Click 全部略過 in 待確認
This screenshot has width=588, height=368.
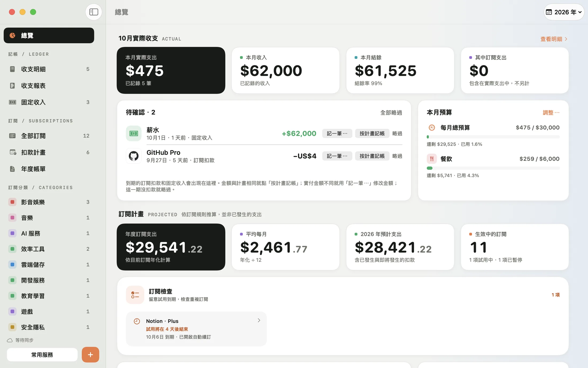click(x=391, y=113)
